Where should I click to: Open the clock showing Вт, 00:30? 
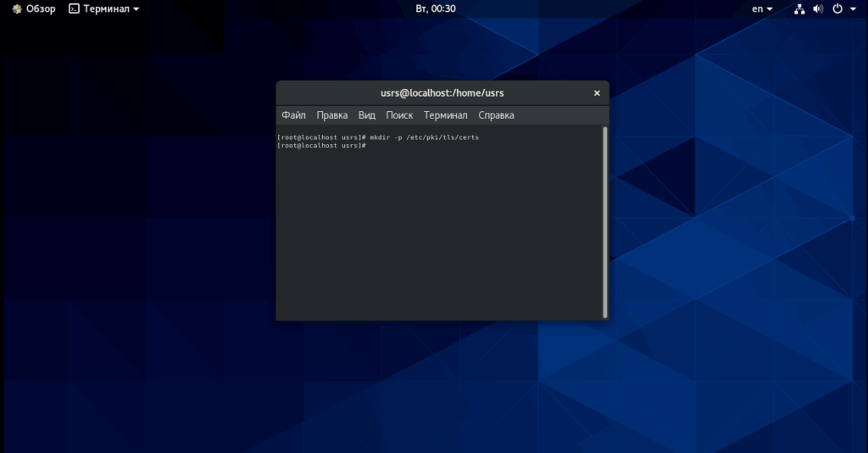coord(436,8)
